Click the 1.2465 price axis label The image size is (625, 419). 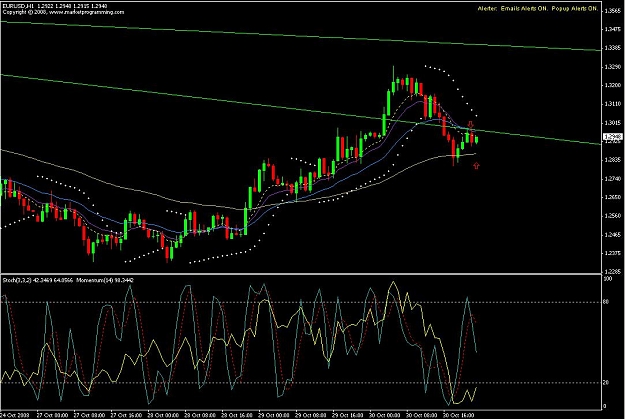[613, 234]
